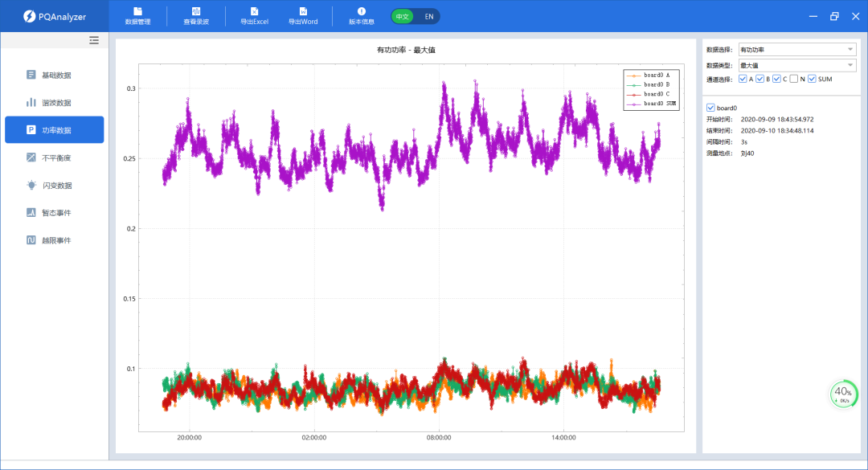Expand the 数据类型 dropdown showing 最大值
Image resolution: width=868 pixels, height=470 pixels.
point(797,65)
